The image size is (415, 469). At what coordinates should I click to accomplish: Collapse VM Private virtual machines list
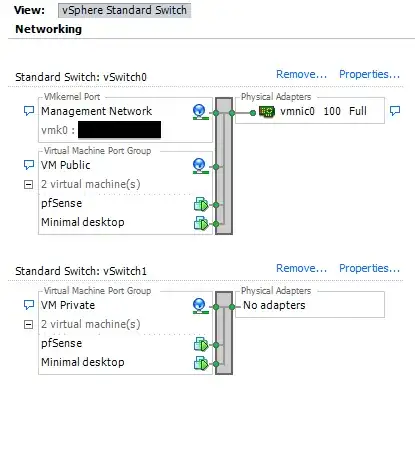29,324
